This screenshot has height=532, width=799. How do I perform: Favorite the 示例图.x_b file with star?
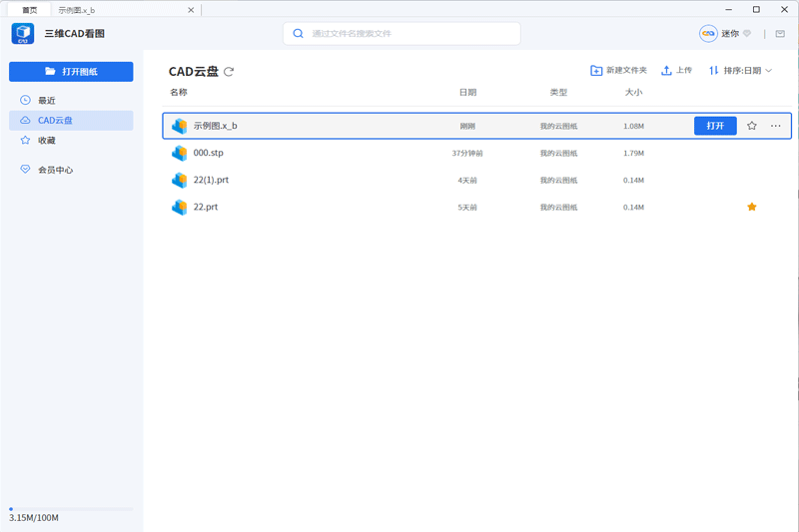[x=752, y=127]
